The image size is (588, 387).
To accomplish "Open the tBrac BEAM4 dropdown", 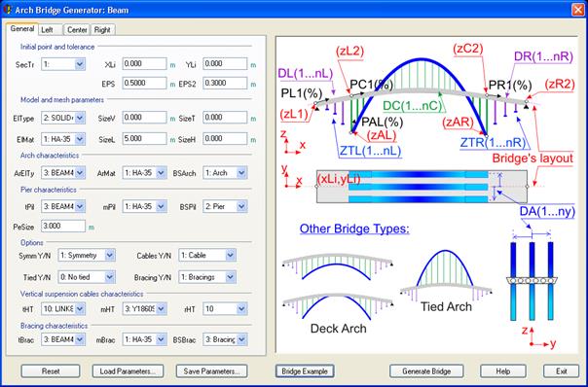I will (x=63, y=339).
